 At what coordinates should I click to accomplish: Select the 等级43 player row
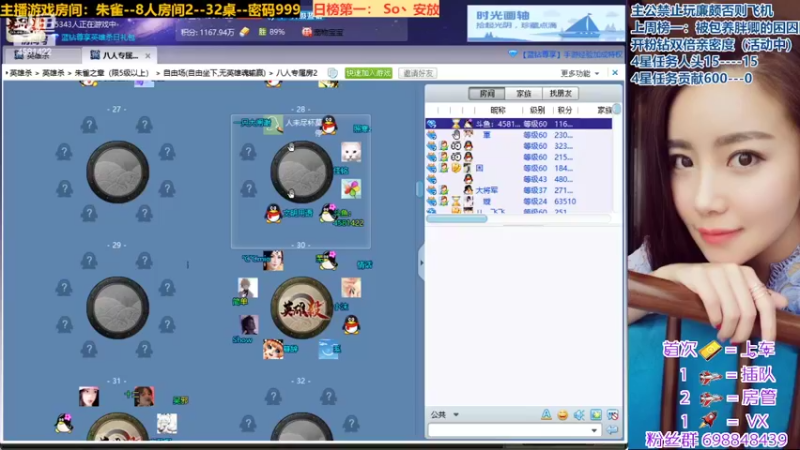pyautogui.click(x=519, y=179)
